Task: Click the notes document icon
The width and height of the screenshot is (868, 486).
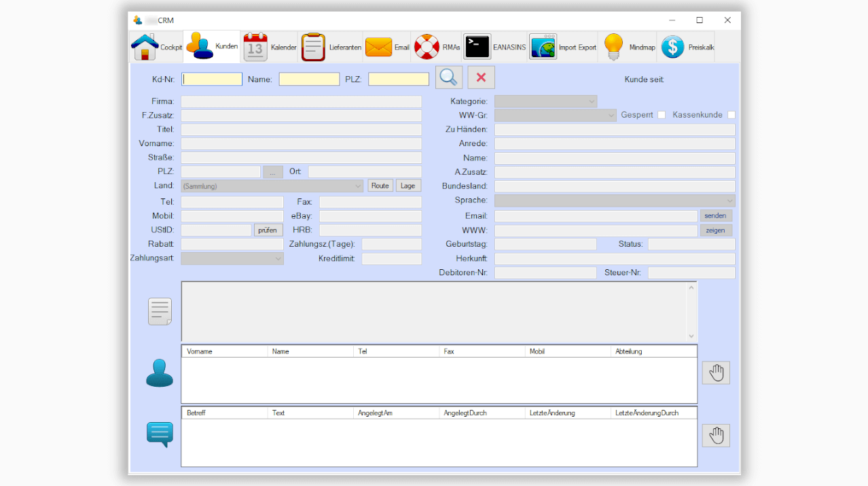Action: 160,311
